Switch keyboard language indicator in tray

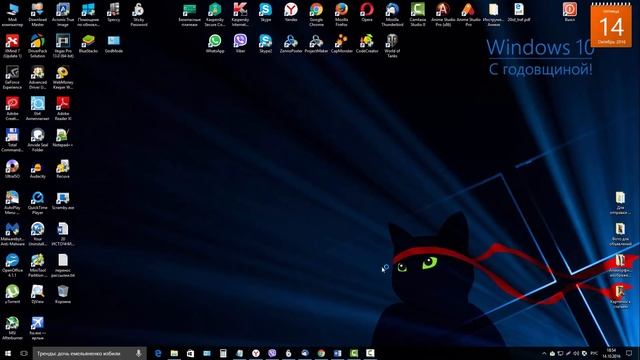(x=594, y=353)
